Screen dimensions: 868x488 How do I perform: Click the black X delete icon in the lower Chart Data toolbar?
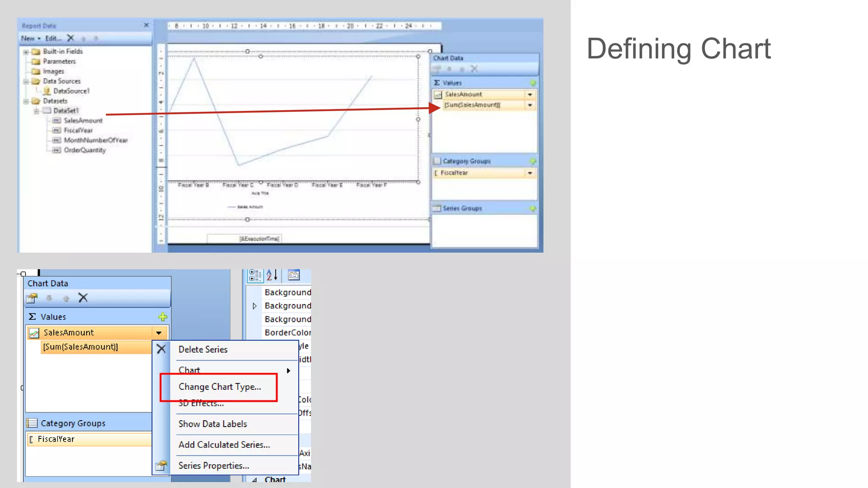pyautogui.click(x=83, y=298)
